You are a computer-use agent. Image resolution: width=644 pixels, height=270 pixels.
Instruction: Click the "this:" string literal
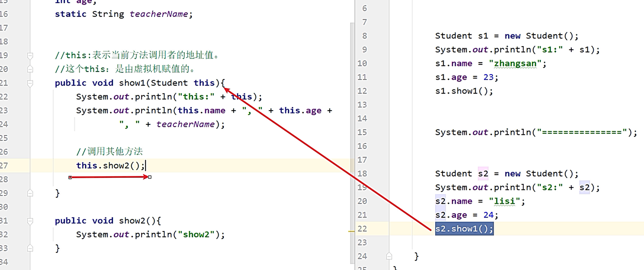[x=196, y=97]
